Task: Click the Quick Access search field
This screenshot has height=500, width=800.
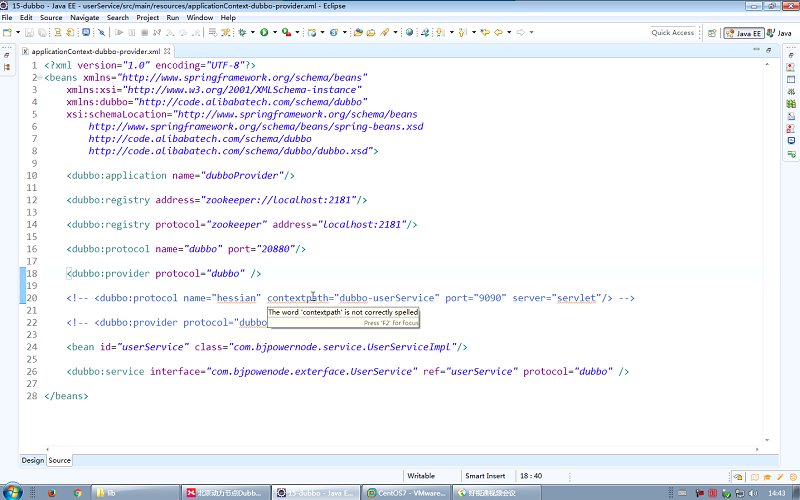Action: (672, 33)
